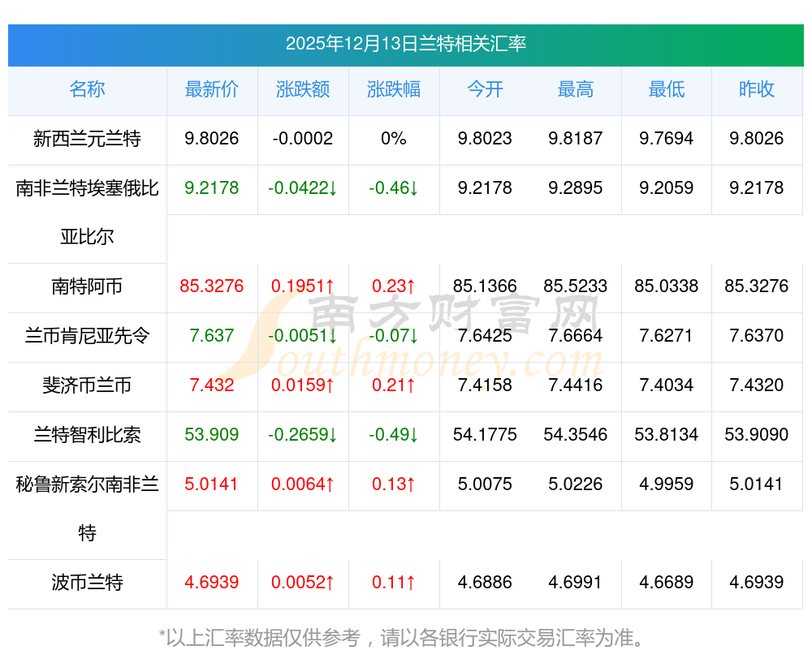Click the 今开 column header
Image resolution: width=812 pixels, height=663 pixels.
(485, 90)
